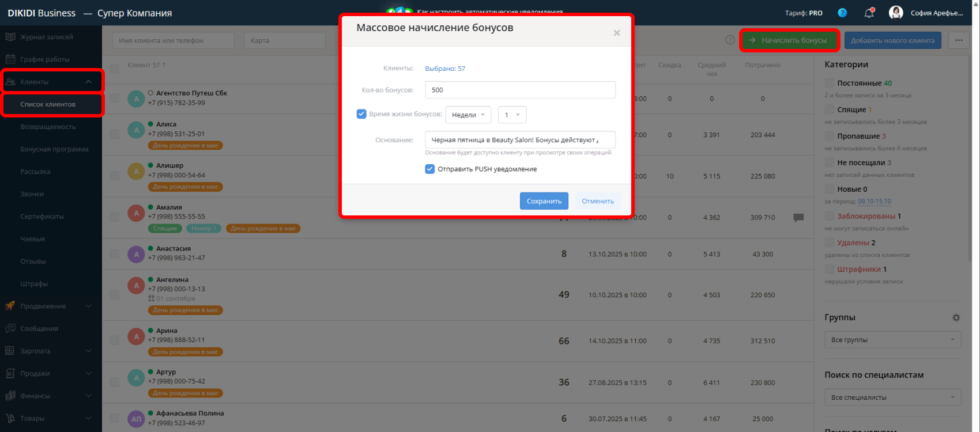
Task: Click the groups settings gear icon
Action: 956,318
